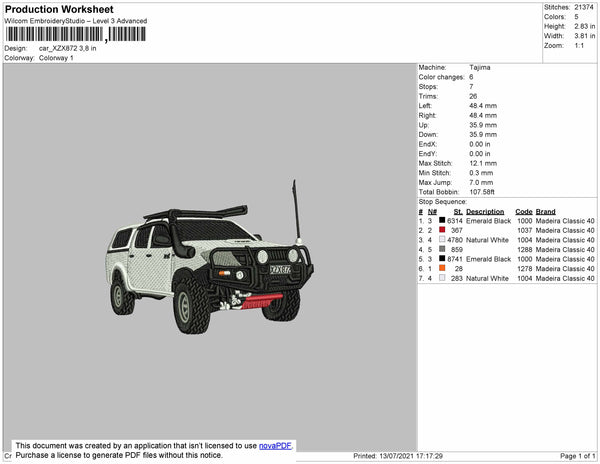This screenshot has height=464, width=600.
Task: Select gray swatch for stitch count 859
Action: pos(442,249)
